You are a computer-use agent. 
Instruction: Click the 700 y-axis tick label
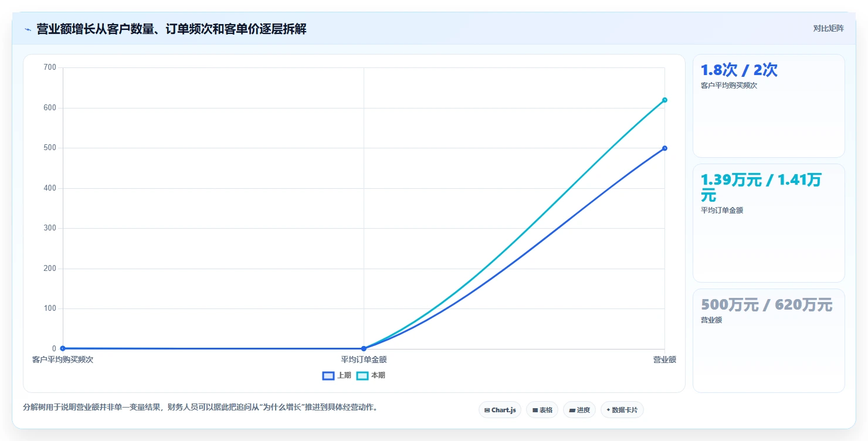(50, 67)
